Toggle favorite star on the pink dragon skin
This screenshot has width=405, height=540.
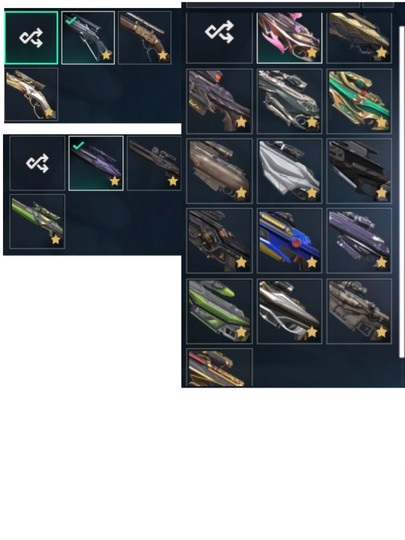point(312,53)
